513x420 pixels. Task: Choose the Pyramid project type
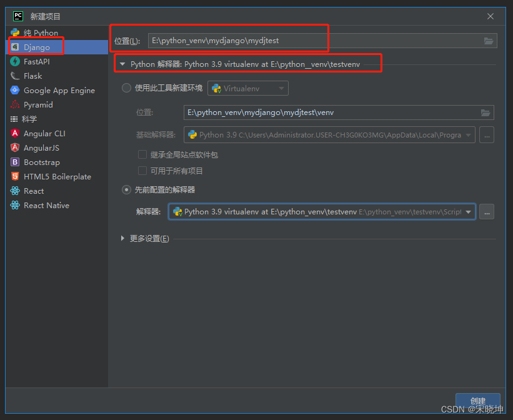pos(57,105)
